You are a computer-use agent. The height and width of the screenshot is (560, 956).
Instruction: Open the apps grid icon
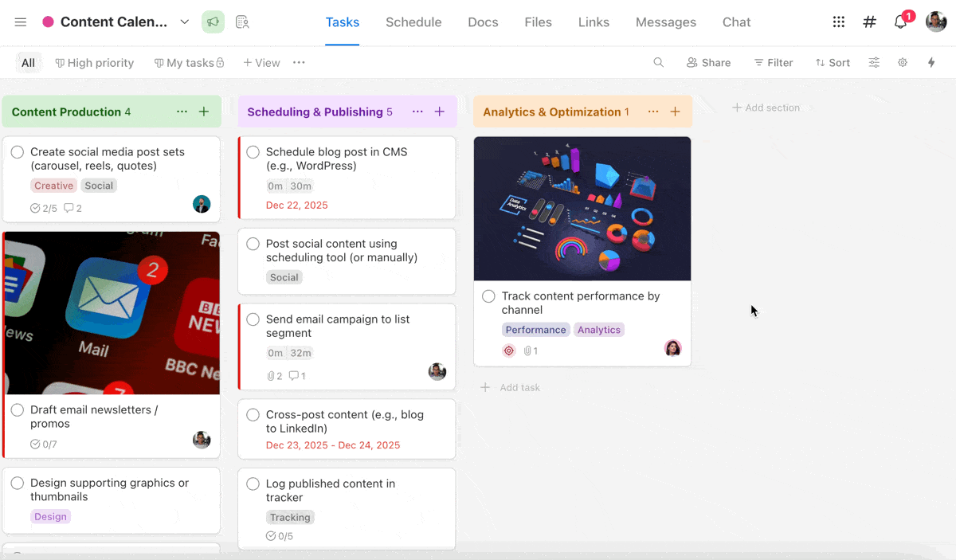point(839,22)
